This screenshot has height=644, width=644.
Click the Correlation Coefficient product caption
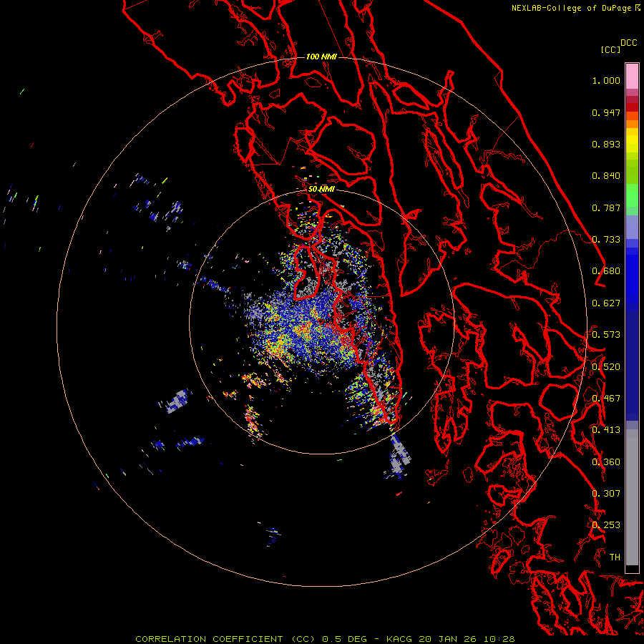(x=326, y=639)
